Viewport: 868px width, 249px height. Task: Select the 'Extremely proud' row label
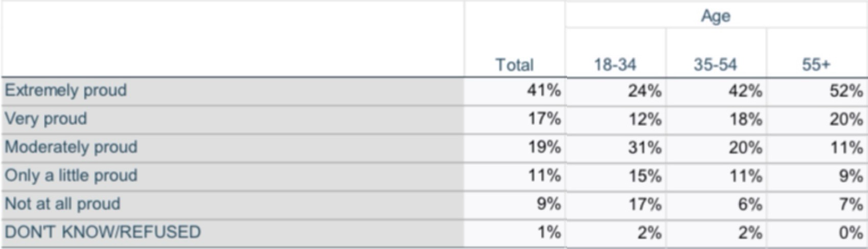click(x=65, y=90)
